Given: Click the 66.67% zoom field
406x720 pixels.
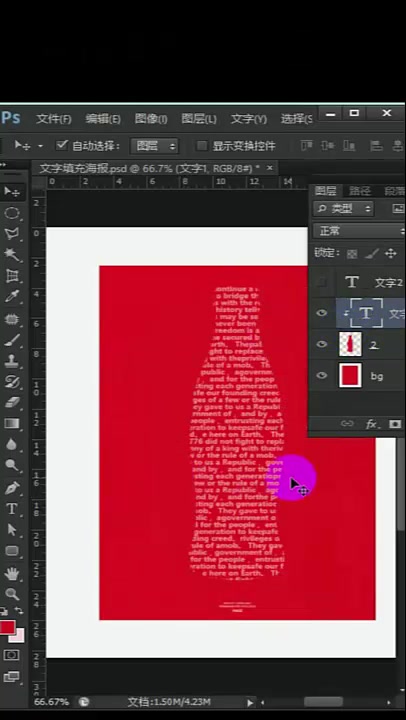Looking at the screenshot, I should tap(51, 702).
